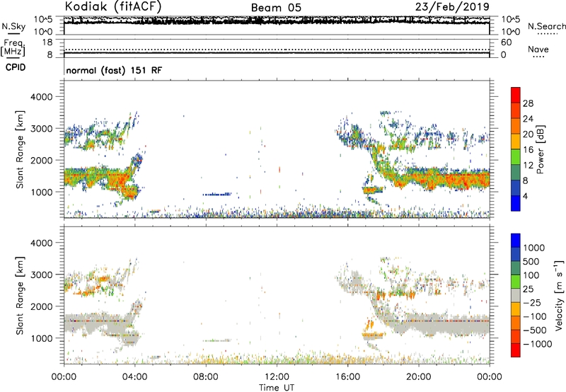Click the "Kodiak (fitACF)" plot title
The height and width of the screenshot is (392, 566).
click(x=113, y=6)
